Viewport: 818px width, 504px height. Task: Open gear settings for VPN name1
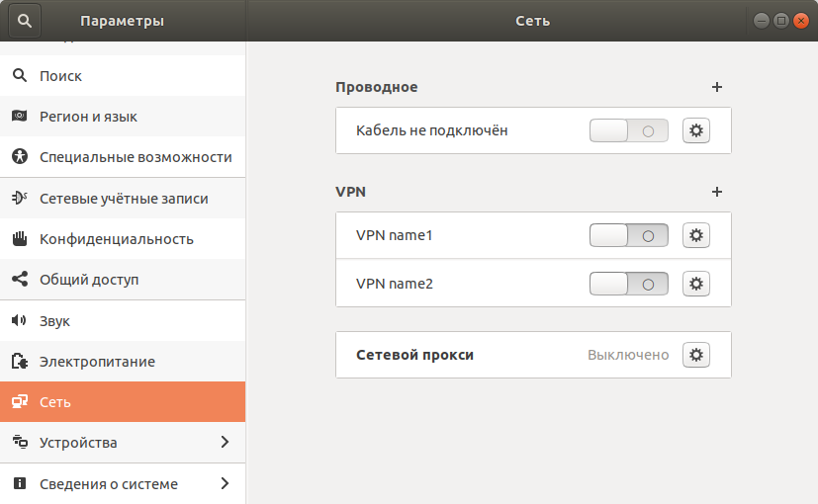696,235
